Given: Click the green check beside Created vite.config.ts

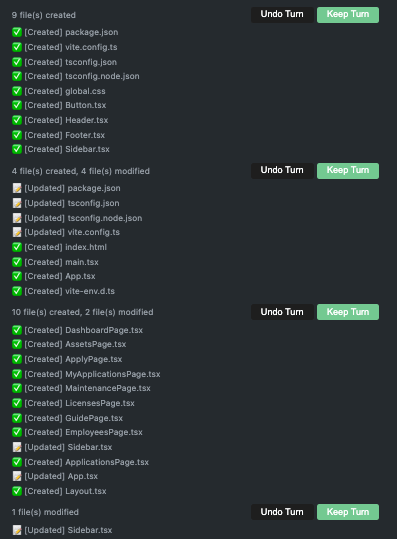Looking at the screenshot, I should [17, 47].
